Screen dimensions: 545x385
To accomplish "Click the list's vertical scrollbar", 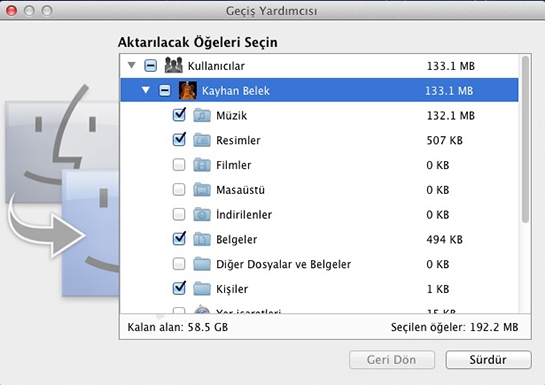I will pos(526,139).
